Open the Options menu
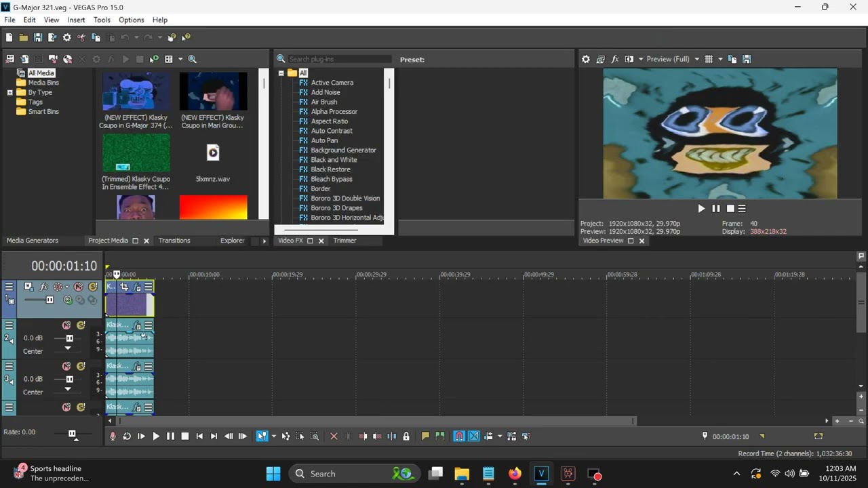This screenshot has height=488, width=868. [132, 20]
